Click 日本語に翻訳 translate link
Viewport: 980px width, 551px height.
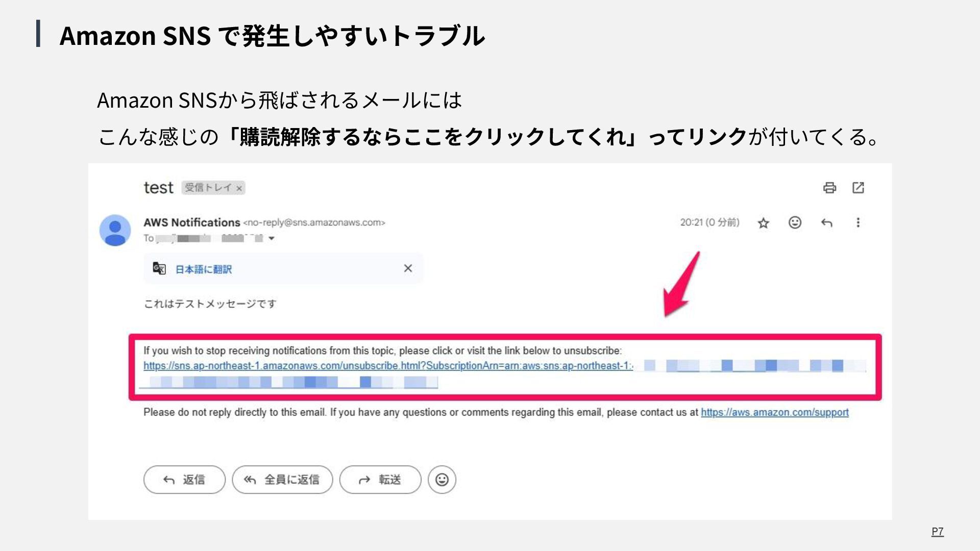(203, 269)
